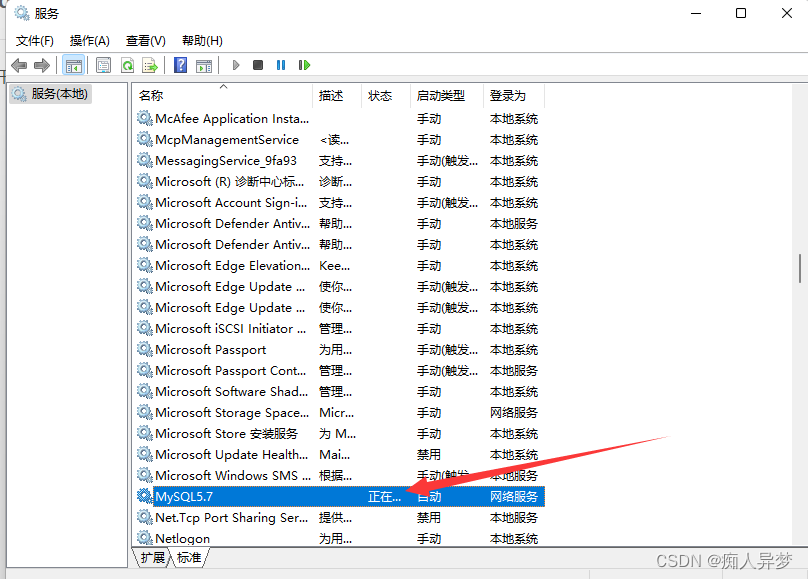This screenshot has height=579, width=808.
Task: Click 网络服务 in Microsoft Storage Space row
Action: point(514,413)
